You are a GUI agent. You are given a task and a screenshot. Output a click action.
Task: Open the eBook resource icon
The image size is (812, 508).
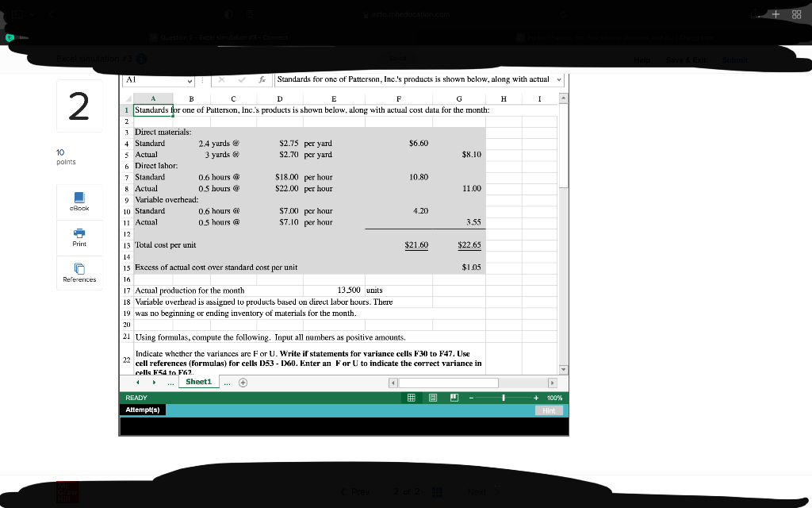pos(79,202)
